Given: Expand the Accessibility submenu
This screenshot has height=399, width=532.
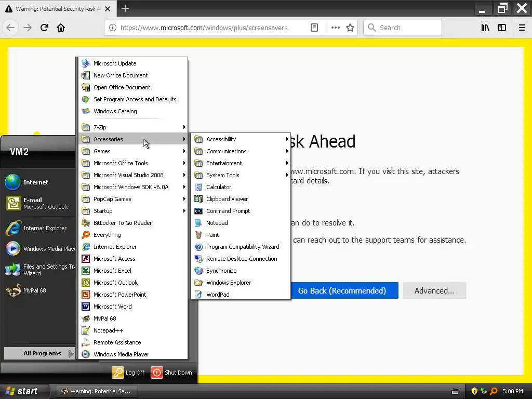Looking at the screenshot, I should pyautogui.click(x=241, y=139).
